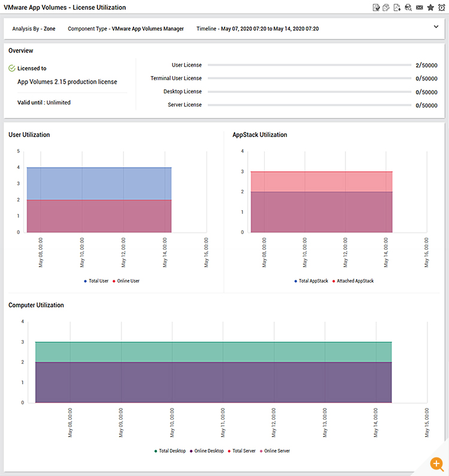This screenshot has height=476, width=449.
Task: Click the green Total Desktop area in chart
Action: [213, 352]
